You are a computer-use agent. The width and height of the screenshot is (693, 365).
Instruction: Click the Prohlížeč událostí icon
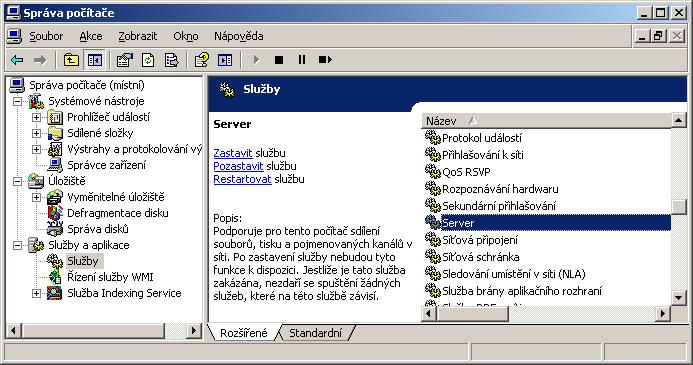pyautogui.click(x=55, y=118)
